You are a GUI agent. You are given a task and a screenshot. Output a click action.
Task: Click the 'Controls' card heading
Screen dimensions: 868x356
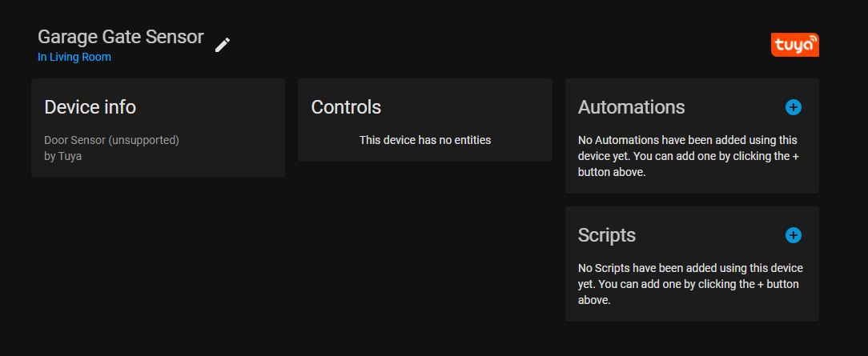tap(346, 106)
